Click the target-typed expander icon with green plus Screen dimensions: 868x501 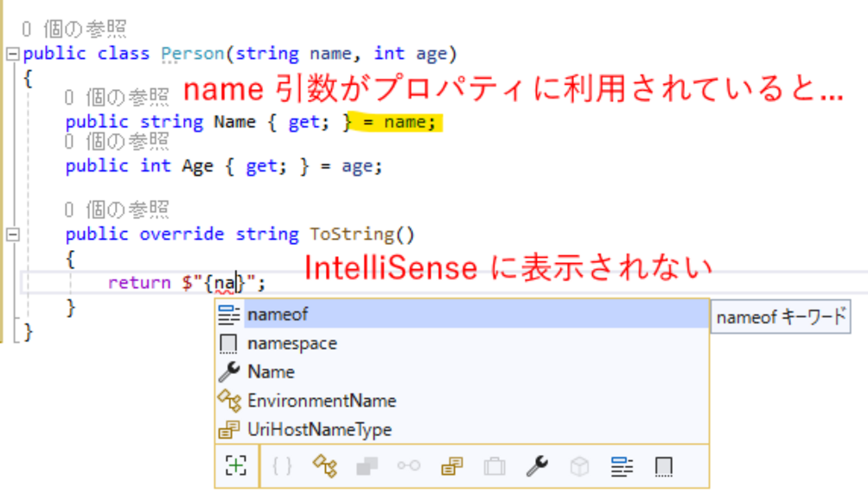tap(236, 465)
